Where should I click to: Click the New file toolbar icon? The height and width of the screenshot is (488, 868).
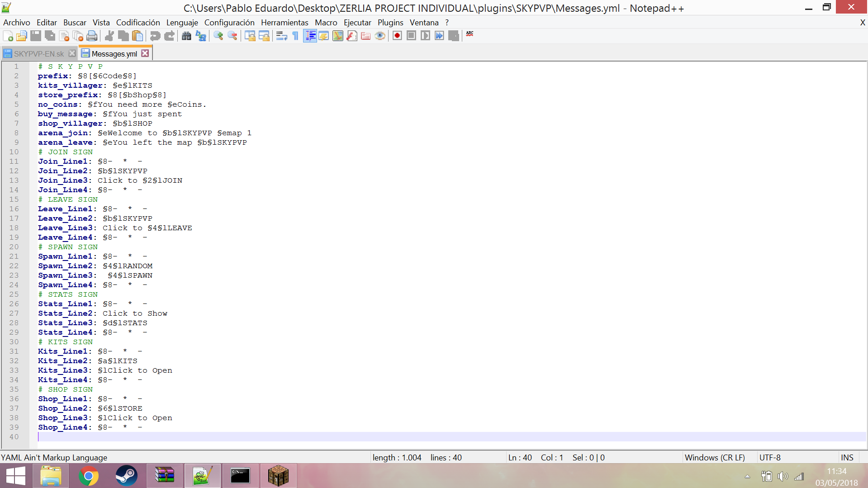pos(8,36)
